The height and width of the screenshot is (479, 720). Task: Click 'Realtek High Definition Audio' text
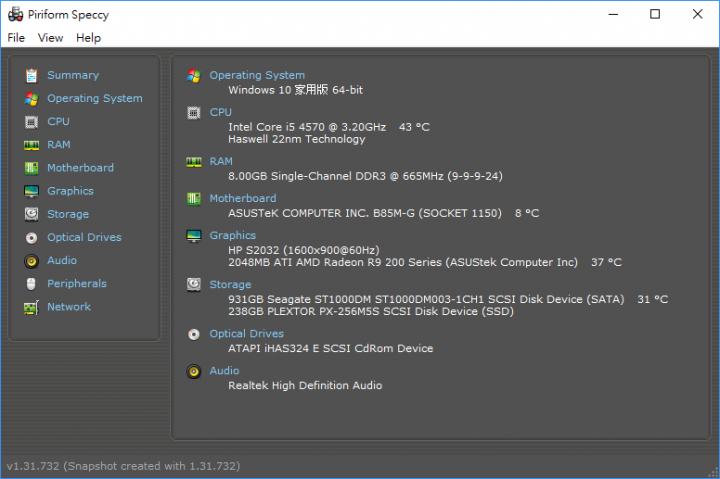305,386
